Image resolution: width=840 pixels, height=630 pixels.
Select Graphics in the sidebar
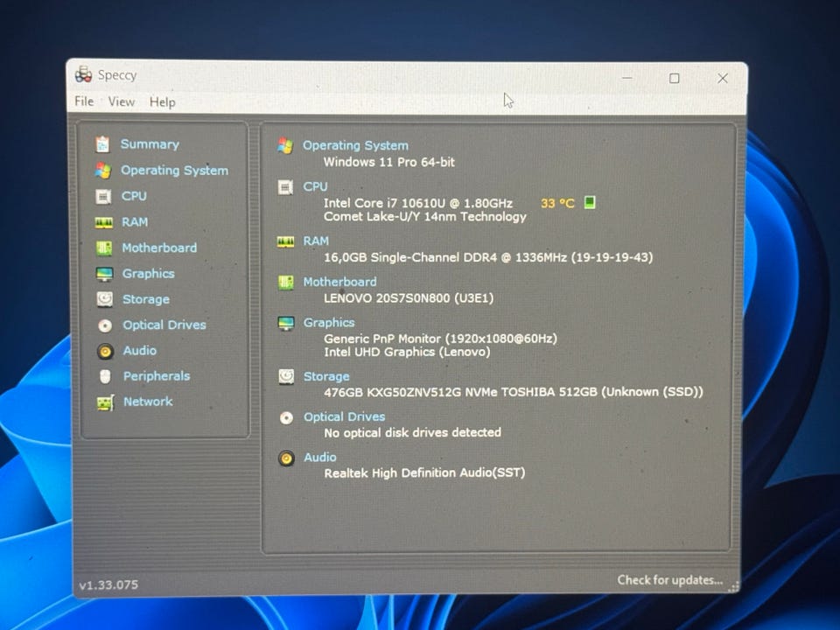149,274
